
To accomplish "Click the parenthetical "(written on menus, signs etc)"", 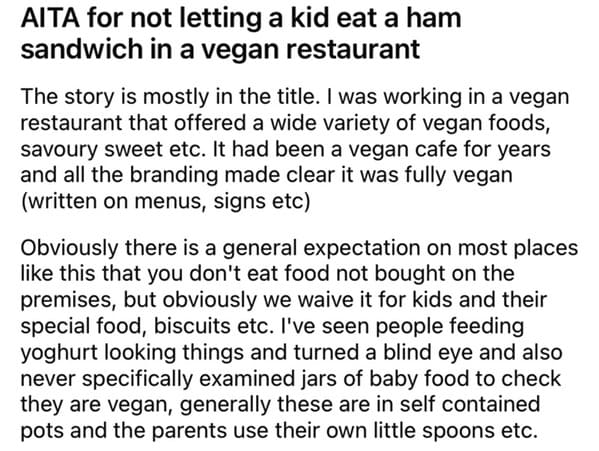I will click(x=165, y=201).
